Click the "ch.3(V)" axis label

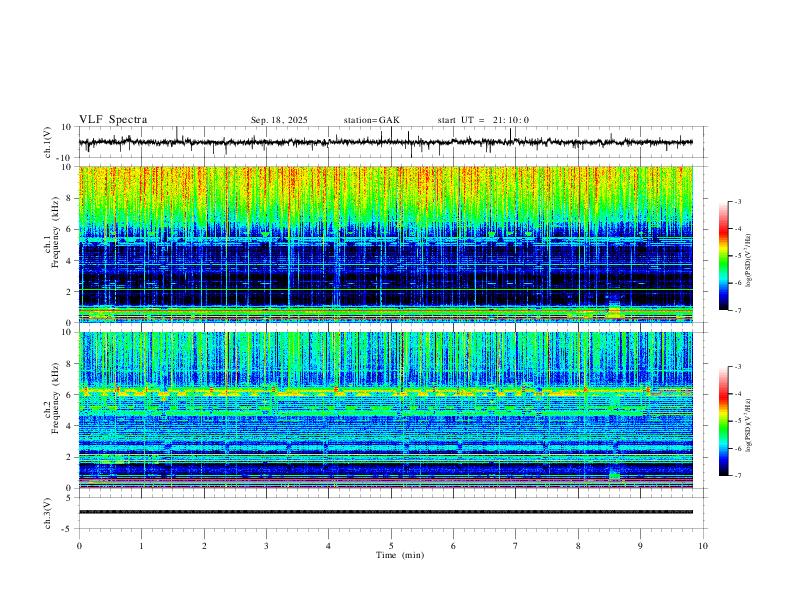48,514
